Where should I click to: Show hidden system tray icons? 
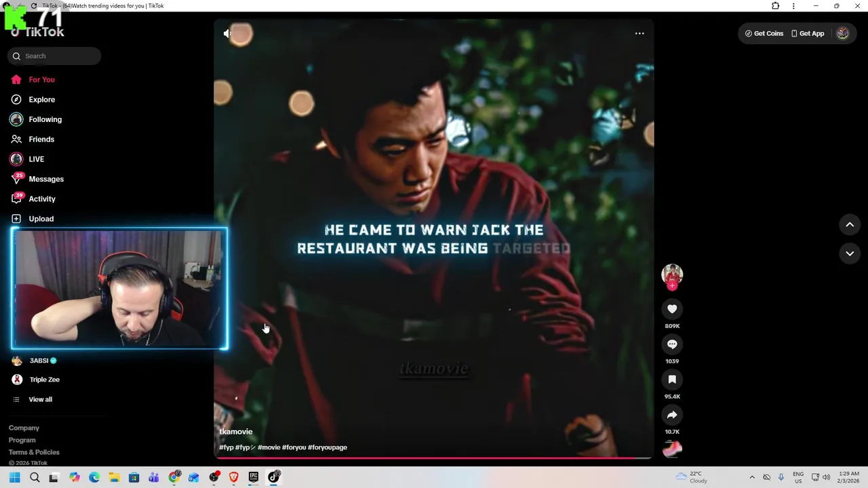click(x=751, y=477)
